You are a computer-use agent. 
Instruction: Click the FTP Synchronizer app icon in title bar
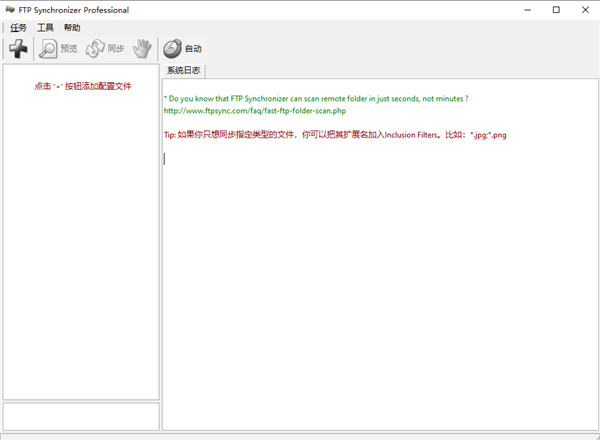click(x=10, y=10)
